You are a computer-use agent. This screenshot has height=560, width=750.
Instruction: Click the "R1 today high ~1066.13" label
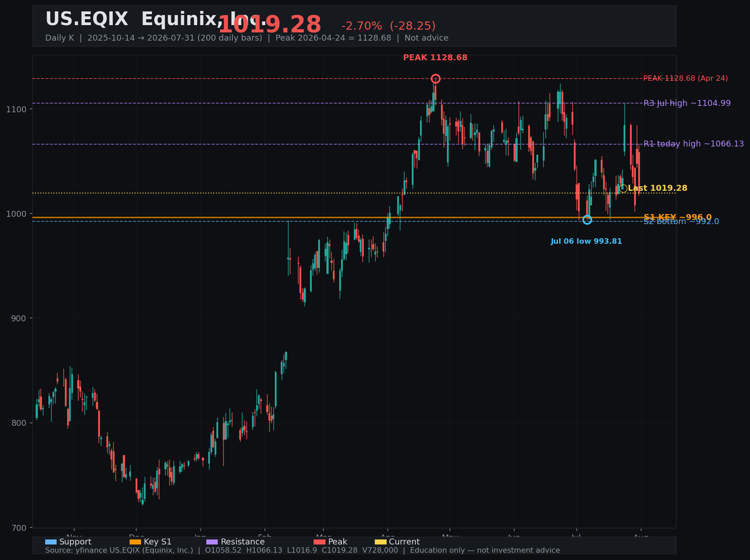[694, 144]
